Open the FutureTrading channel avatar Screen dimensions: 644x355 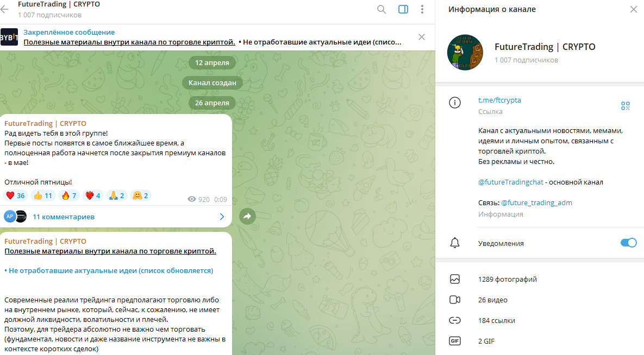[465, 52]
